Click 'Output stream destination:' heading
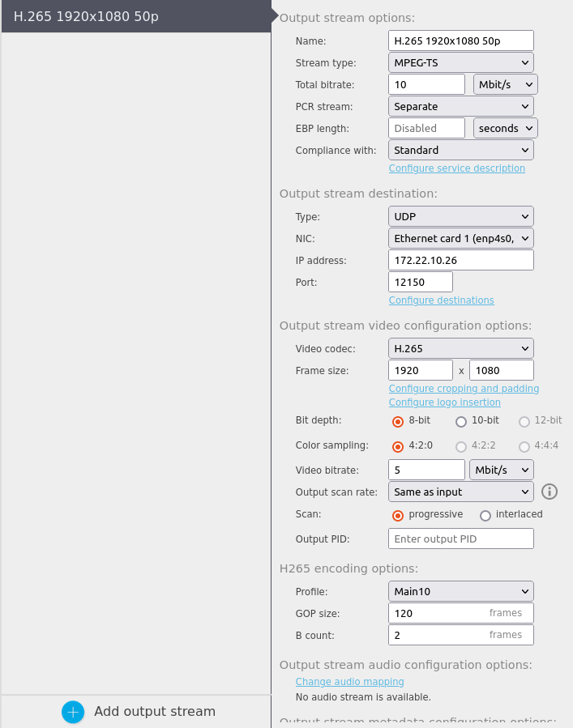The image size is (573, 728). pos(358,194)
